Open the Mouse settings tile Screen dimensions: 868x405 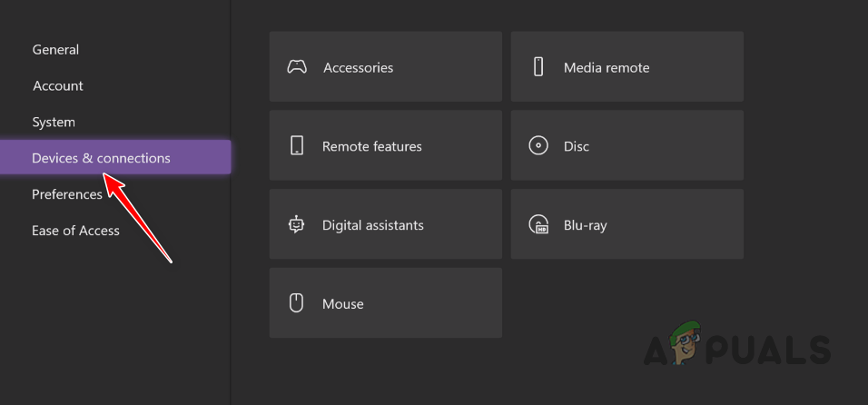pyautogui.click(x=385, y=302)
